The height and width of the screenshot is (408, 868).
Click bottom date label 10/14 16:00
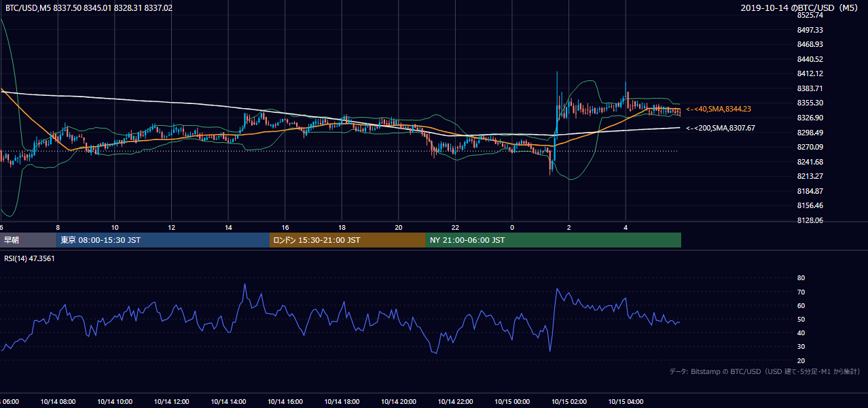(x=285, y=402)
